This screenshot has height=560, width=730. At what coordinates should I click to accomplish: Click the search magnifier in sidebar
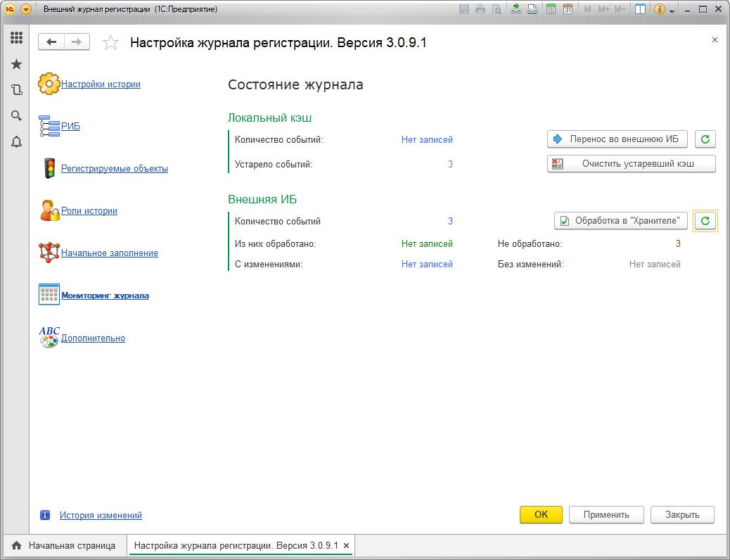[x=16, y=116]
